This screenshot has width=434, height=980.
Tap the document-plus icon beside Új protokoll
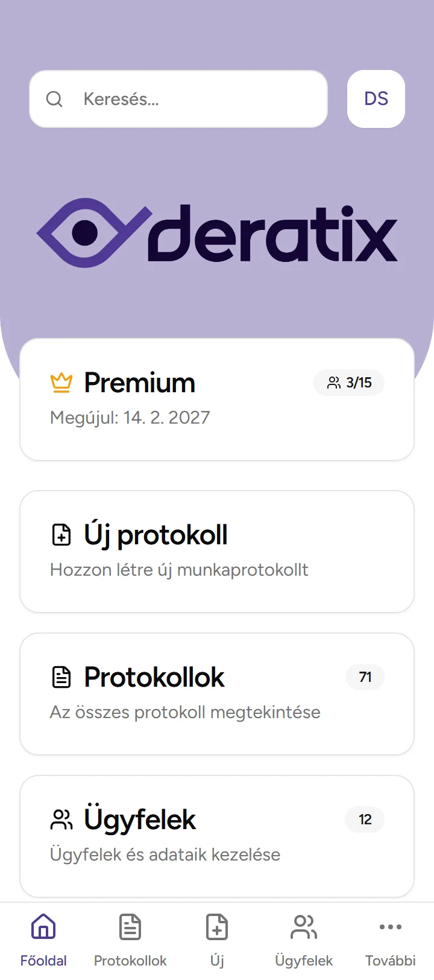60,534
